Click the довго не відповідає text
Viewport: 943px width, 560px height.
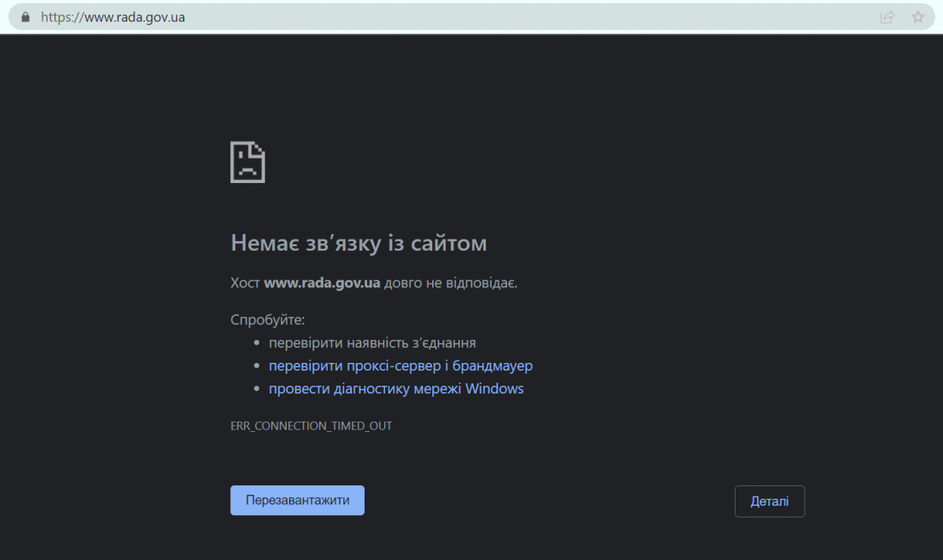click(450, 283)
